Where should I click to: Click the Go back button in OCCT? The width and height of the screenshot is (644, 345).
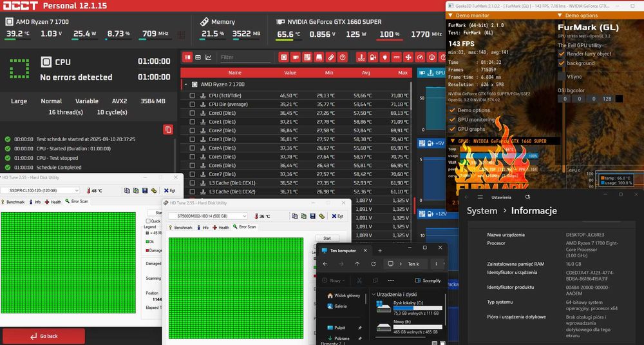pyautogui.click(x=44, y=336)
